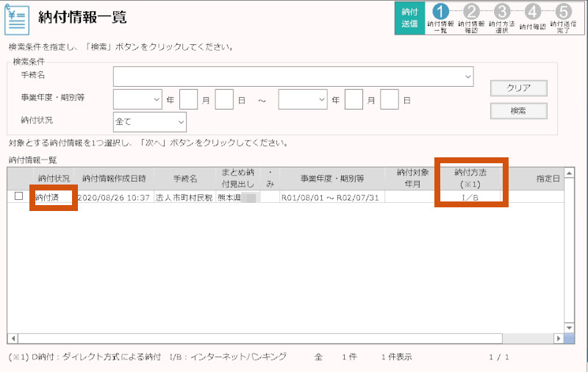Click the 納付方法(※1) column header
This screenshot has height=372, width=588.
[470, 179]
